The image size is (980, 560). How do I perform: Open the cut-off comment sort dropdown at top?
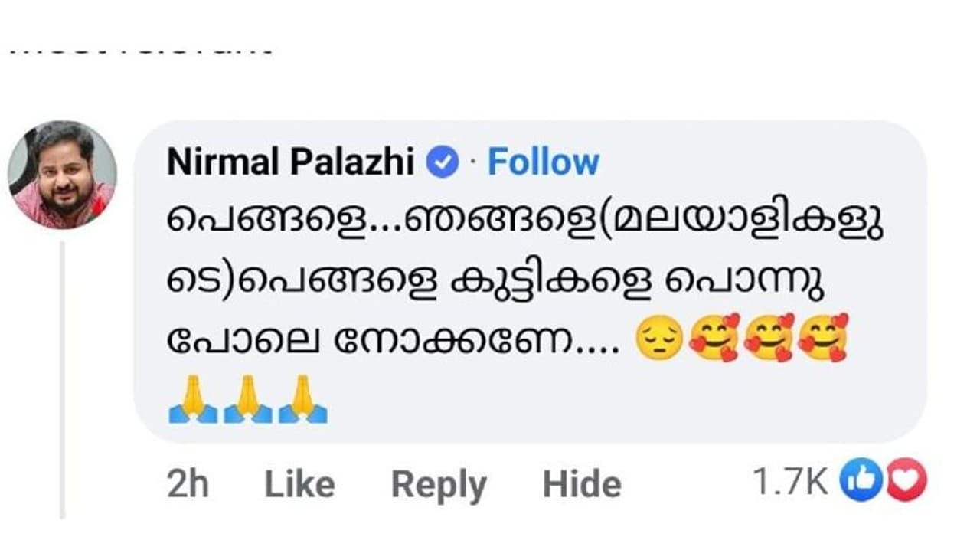(x=142, y=50)
